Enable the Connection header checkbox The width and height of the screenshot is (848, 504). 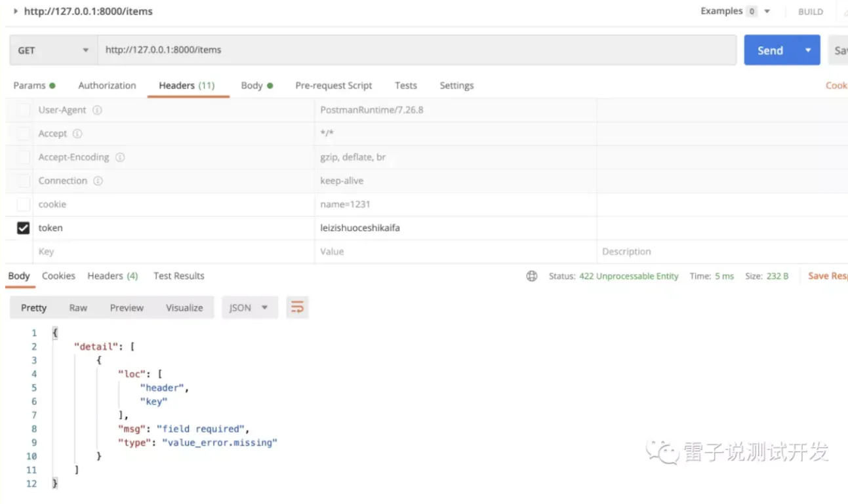[x=24, y=181]
